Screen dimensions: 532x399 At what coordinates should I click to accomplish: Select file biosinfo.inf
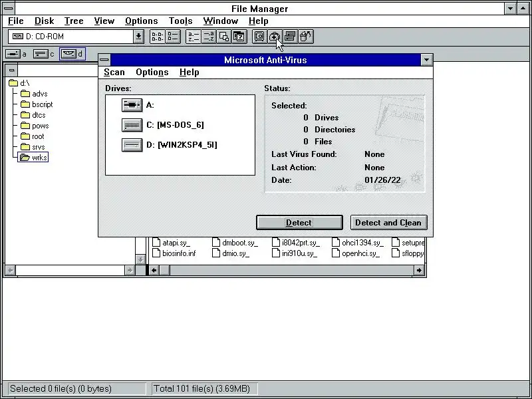[x=174, y=253]
